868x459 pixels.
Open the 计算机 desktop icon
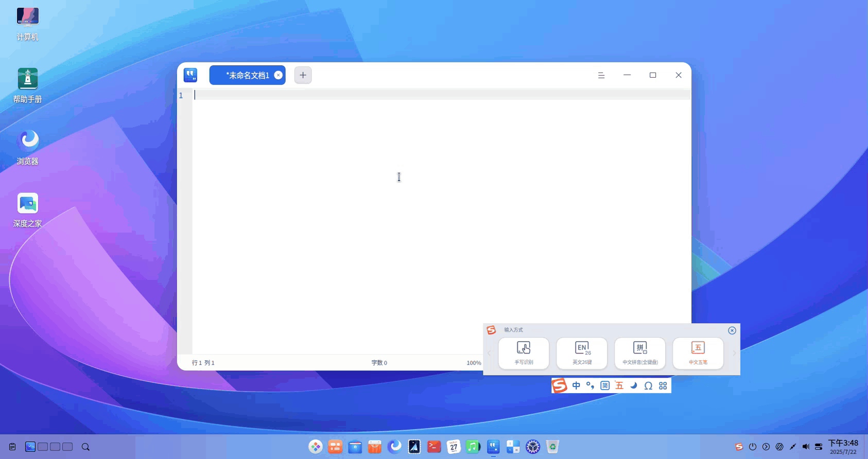coord(27,24)
